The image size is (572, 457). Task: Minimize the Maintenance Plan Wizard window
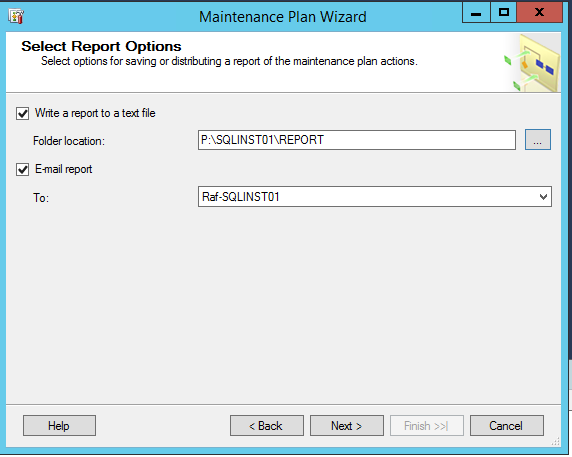(476, 13)
